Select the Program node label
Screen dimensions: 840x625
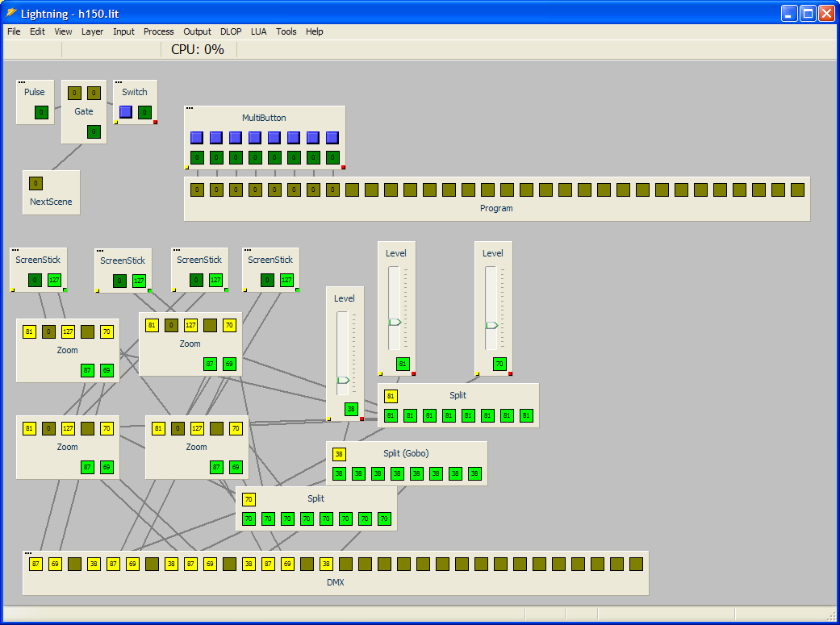(496, 208)
